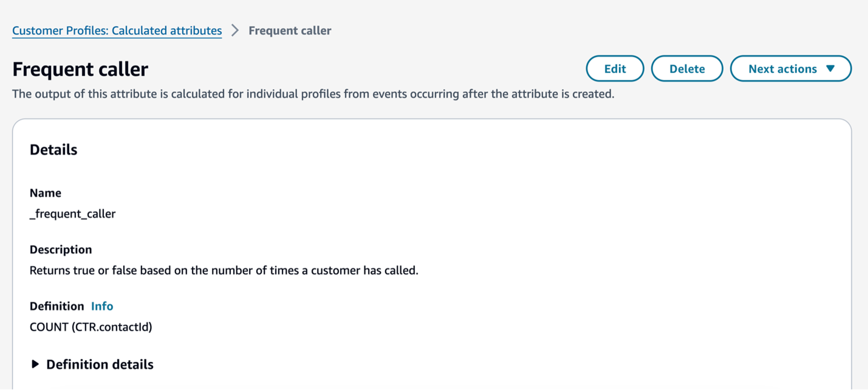Click the Details section heading
Viewport: 868px width, 391px height.
[53, 149]
